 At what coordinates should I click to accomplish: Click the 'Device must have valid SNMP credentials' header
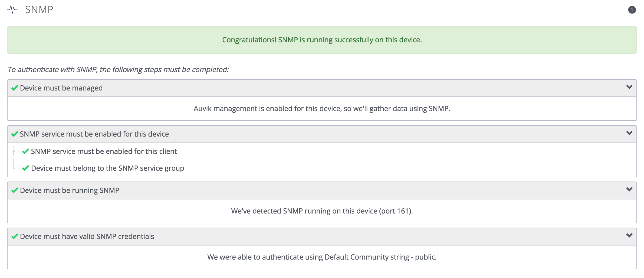(87, 236)
